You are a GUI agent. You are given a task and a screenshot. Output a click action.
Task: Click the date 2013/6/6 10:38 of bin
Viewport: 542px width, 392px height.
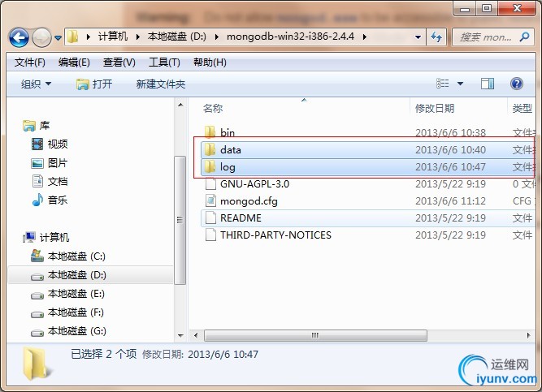pos(450,132)
